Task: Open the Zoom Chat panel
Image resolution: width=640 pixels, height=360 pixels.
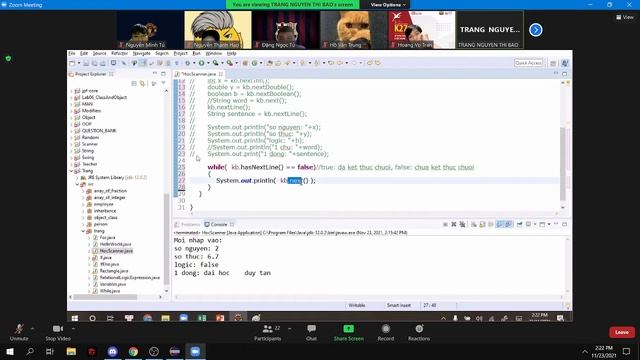Action: 311,332
